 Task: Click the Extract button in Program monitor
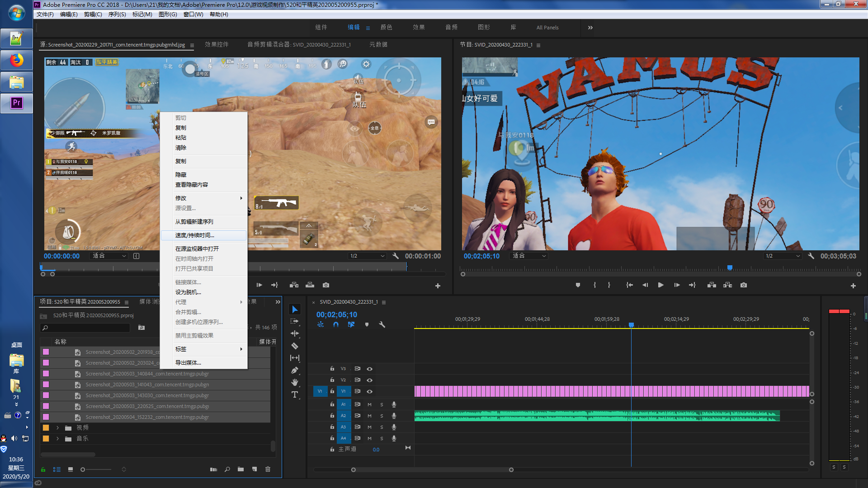click(x=727, y=285)
